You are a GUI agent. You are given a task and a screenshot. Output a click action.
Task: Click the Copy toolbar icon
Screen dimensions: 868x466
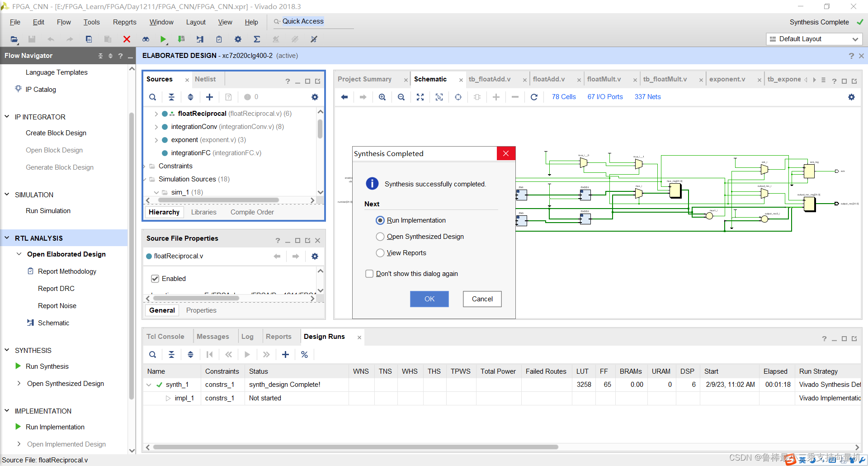(x=89, y=39)
